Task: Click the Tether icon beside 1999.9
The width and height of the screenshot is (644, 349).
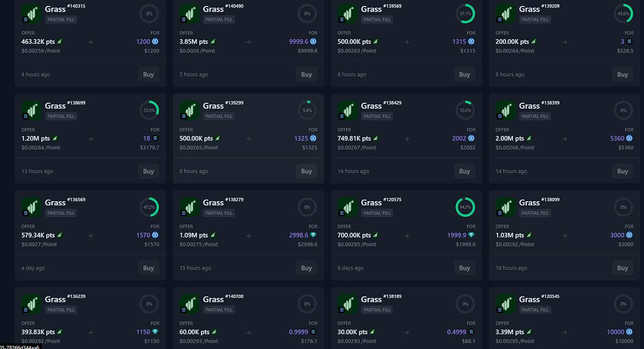Action: click(x=471, y=235)
